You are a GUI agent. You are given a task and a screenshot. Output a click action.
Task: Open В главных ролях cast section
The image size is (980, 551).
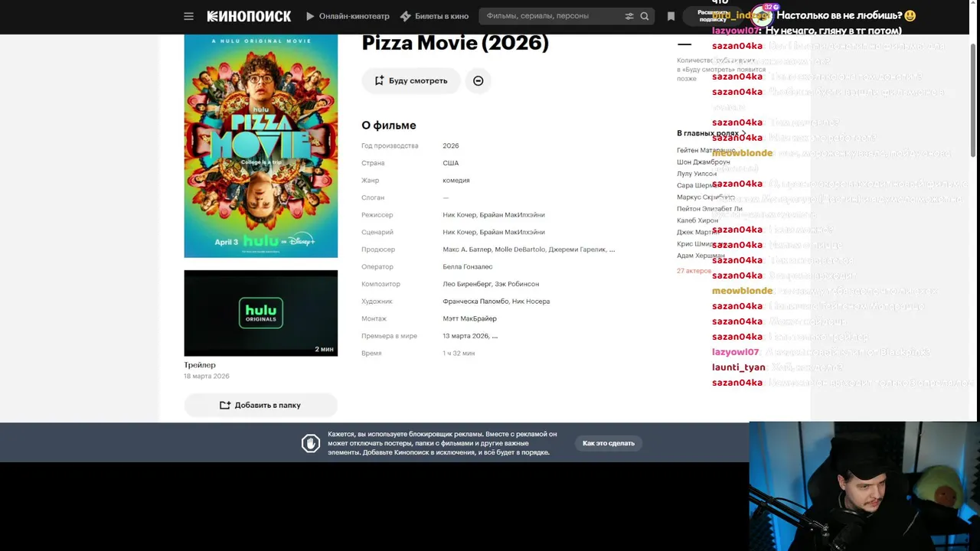click(x=711, y=133)
